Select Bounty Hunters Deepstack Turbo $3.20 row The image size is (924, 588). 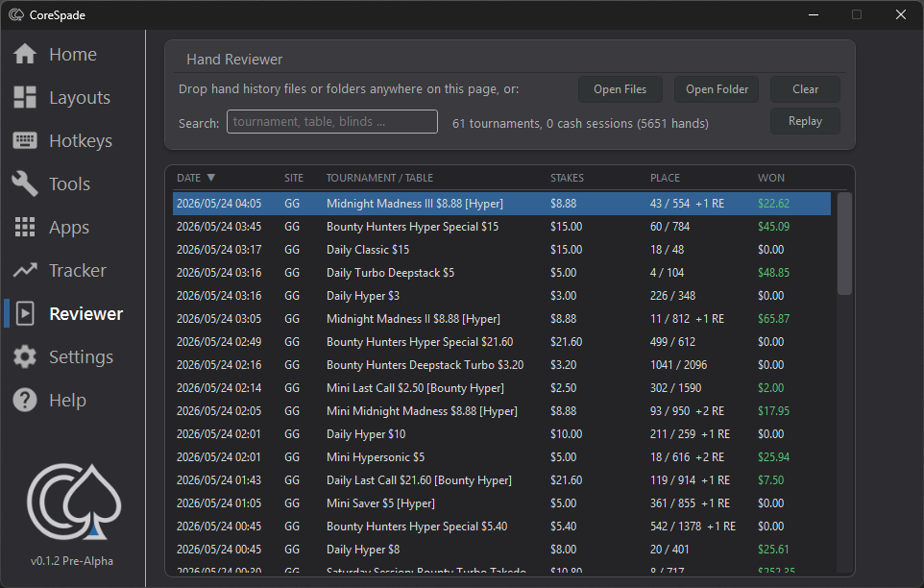[501, 365]
